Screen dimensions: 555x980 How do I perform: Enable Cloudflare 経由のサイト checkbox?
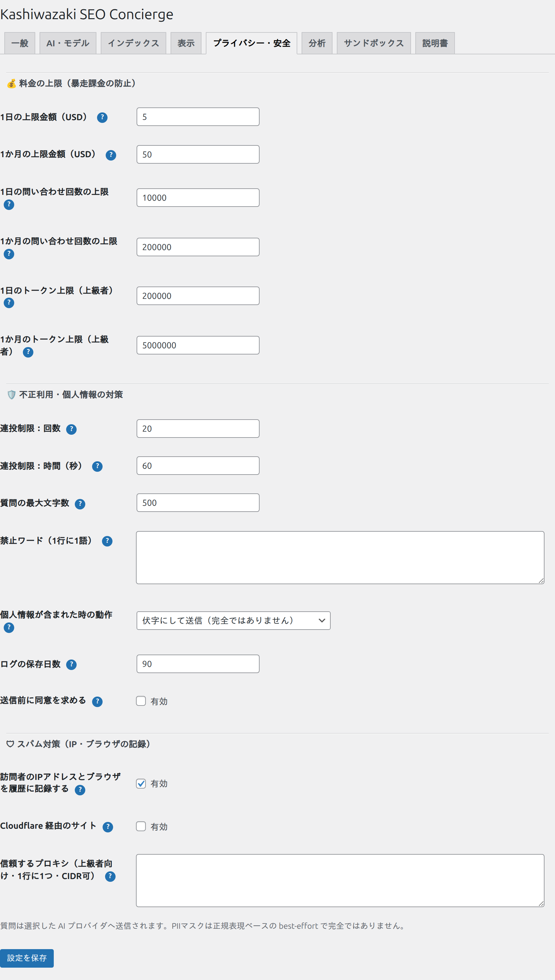141,826
